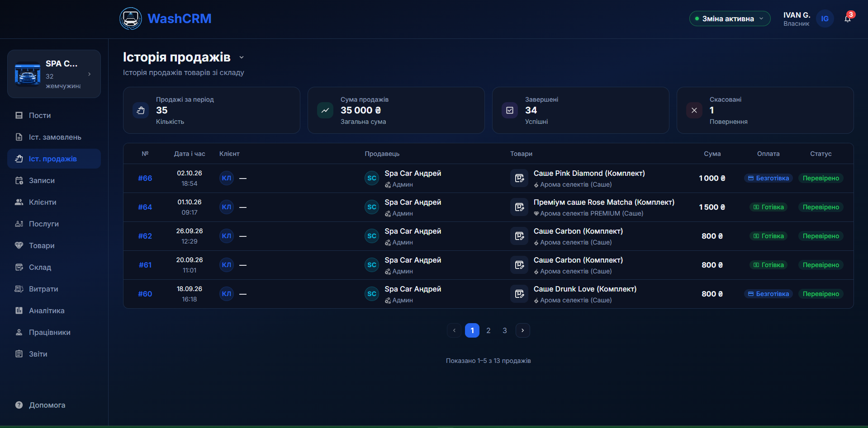The image size is (868, 428).
Task: Click the Склад sidebar icon
Action: click(19, 267)
